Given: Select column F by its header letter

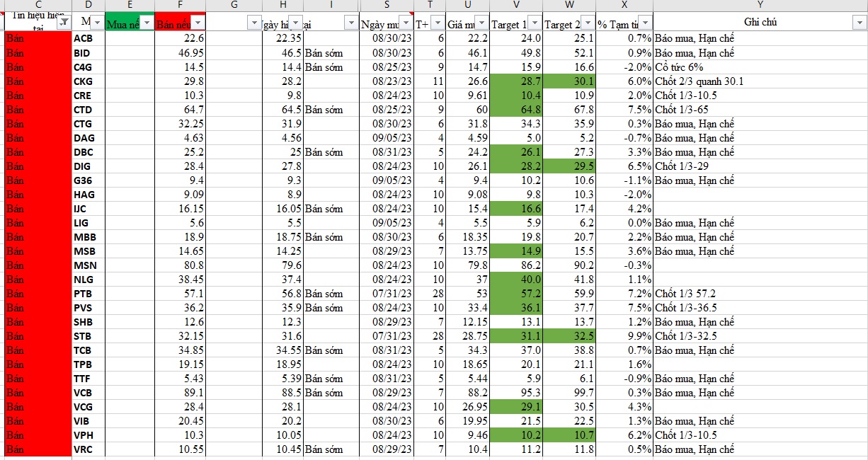Looking at the screenshot, I should (x=181, y=6).
